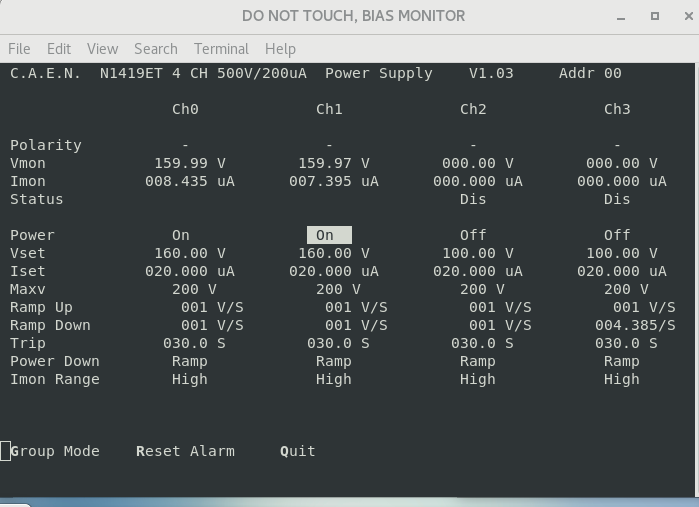Click the Ch1 column header
Viewport: 699px width, 507px height.
point(329,109)
